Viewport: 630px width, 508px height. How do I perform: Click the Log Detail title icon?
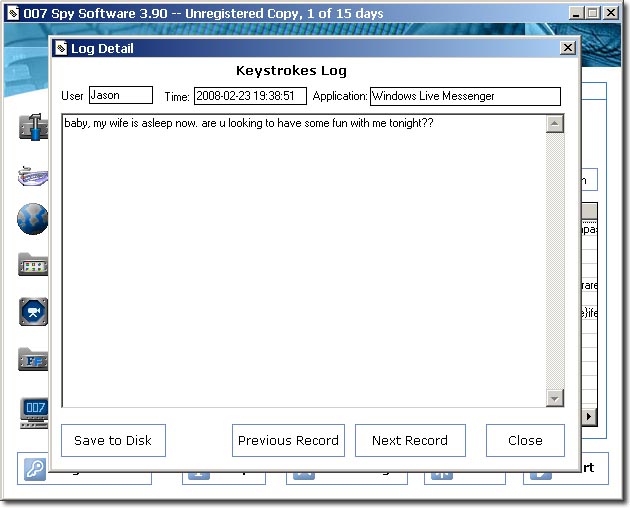coord(61,48)
